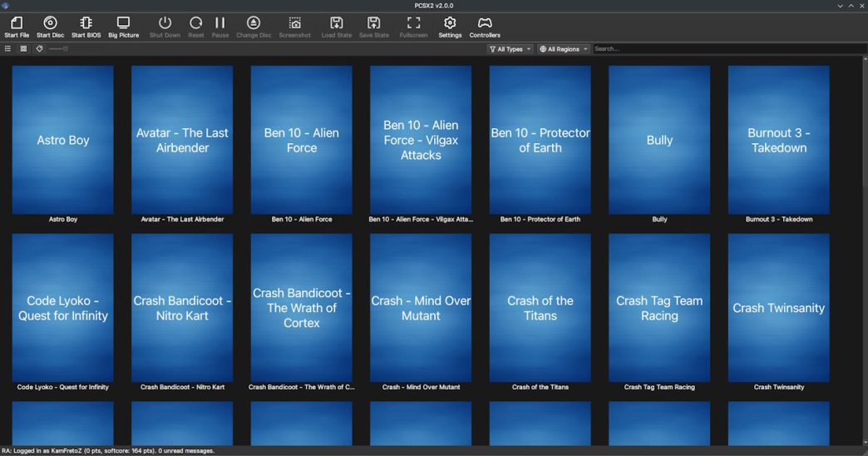The height and width of the screenshot is (456, 868).
Task: Select Crash Bandicoot - Nitro Kart cover
Action: point(182,308)
